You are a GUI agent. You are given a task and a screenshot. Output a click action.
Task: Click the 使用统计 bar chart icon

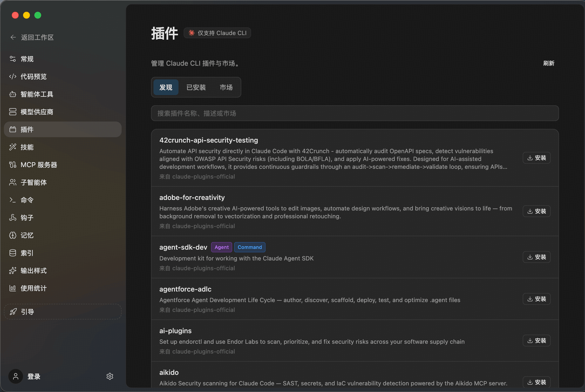coord(13,288)
